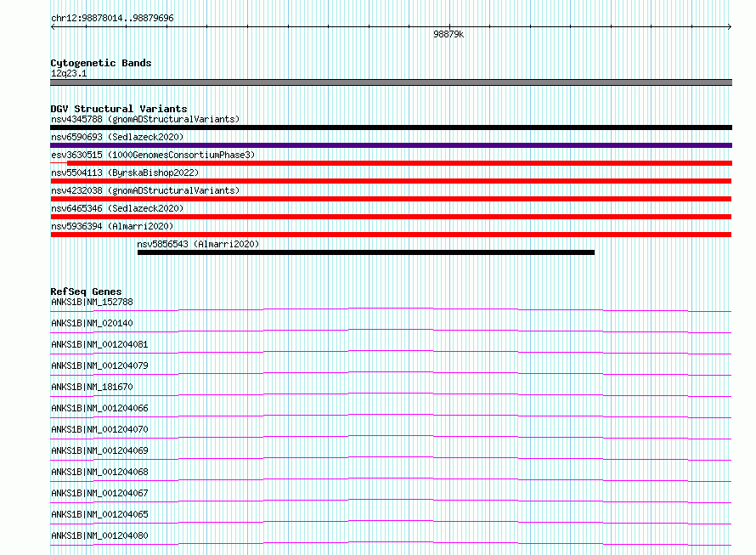Click the chr12:98878014..98879696 coordinate label
This screenshot has width=756, height=555.
(x=112, y=18)
